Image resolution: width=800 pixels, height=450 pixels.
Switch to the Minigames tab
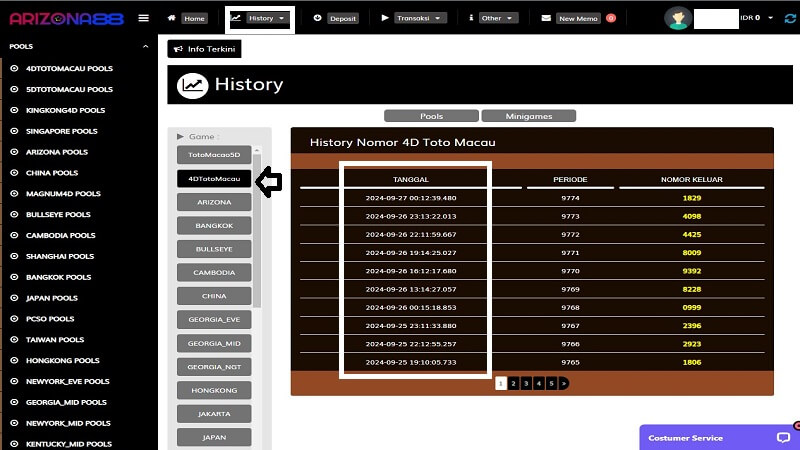point(529,116)
